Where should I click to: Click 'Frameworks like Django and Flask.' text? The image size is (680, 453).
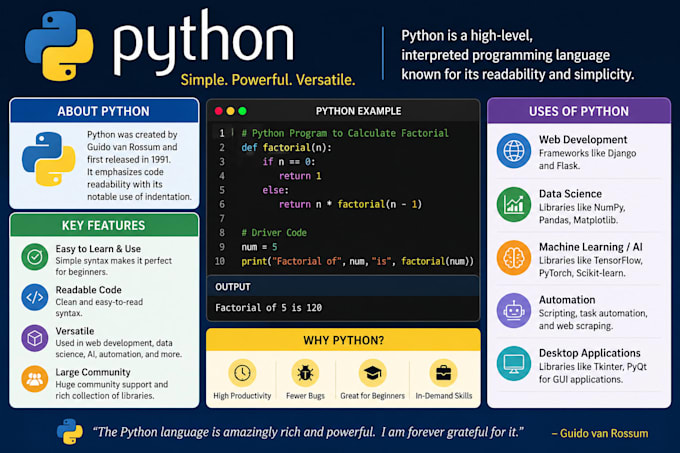click(588, 160)
